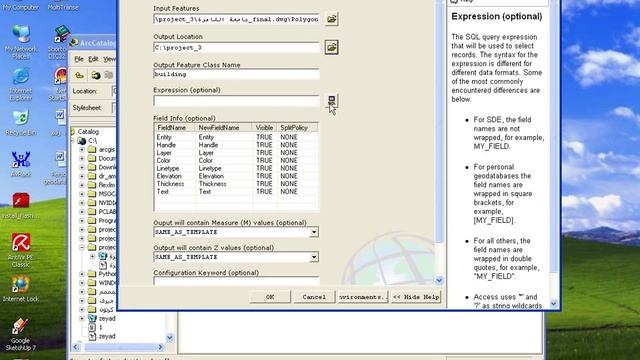Expand MSOC folder in Catalog tree
Viewport: 640px width, 360px height.
click(82, 194)
